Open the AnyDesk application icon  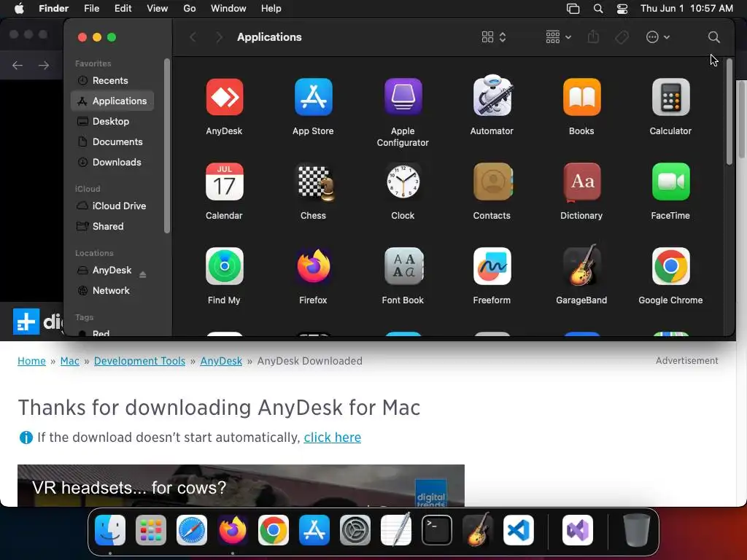point(225,97)
